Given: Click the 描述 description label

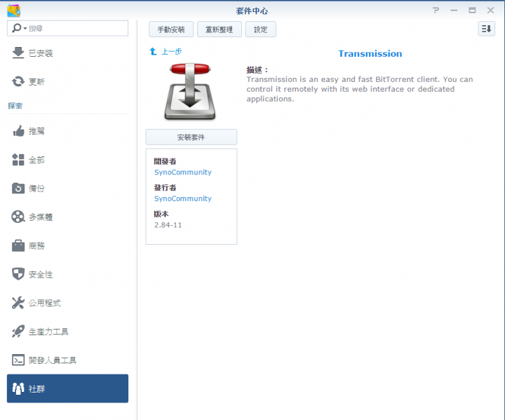Looking at the screenshot, I should point(257,70).
